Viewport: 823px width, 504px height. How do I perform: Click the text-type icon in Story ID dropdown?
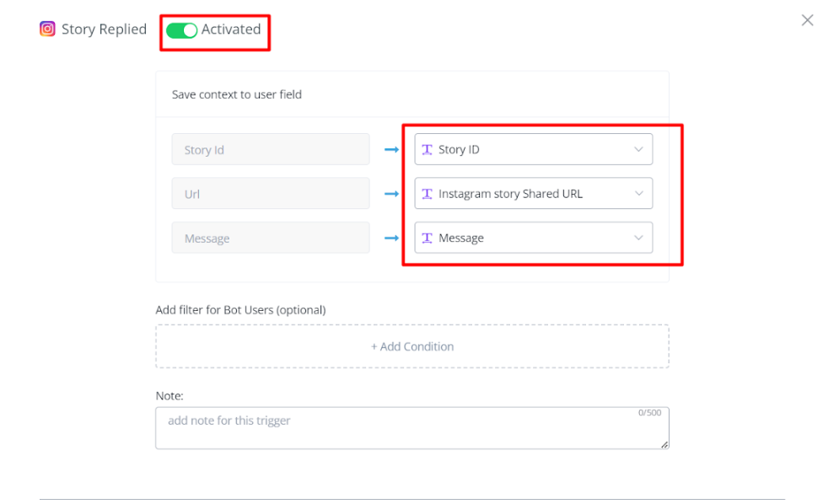point(428,149)
